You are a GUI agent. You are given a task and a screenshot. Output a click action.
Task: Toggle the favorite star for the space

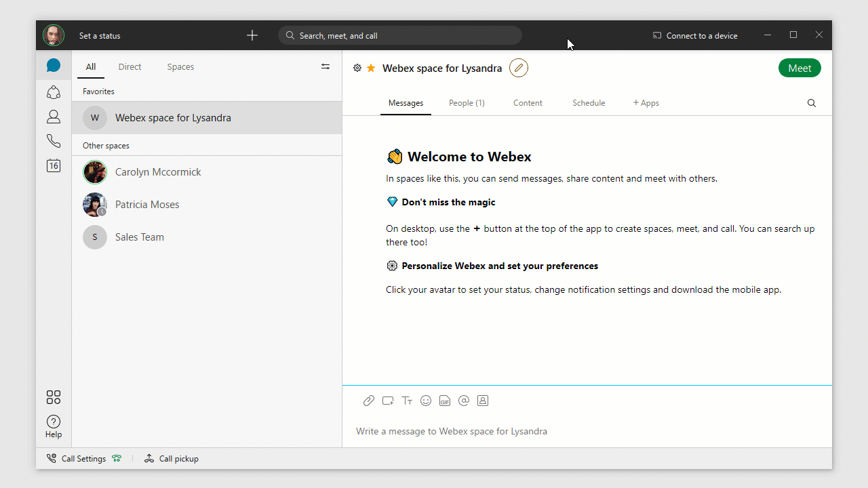pyautogui.click(x=371, y=68)
